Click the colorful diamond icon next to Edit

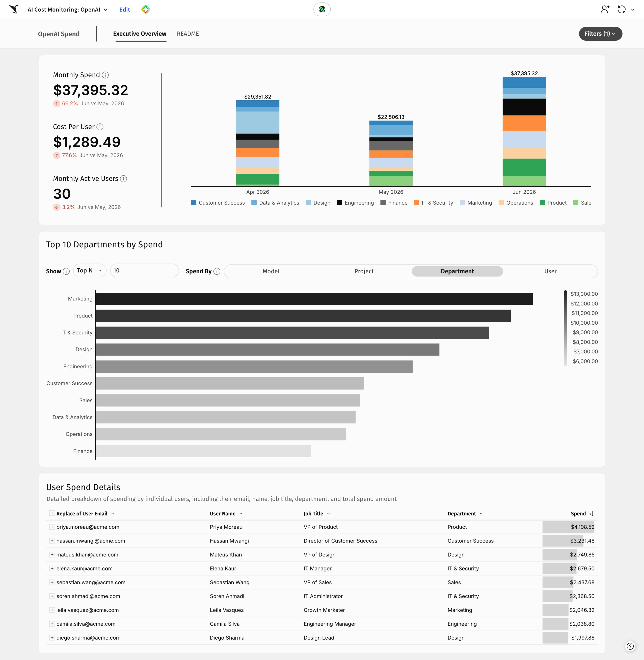pos(145,9)
